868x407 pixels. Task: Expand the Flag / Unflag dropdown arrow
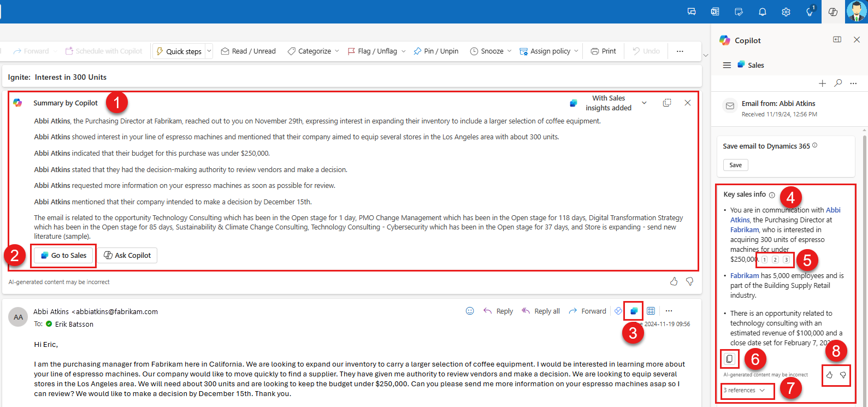pos(404,51)
